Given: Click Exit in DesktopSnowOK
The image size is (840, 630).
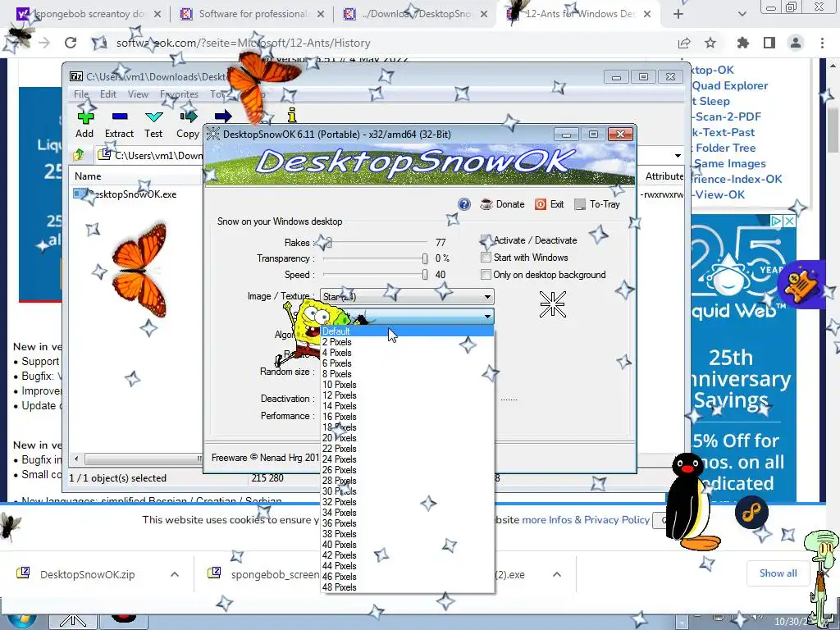Looking at the screenshot, I should [549, 204].
